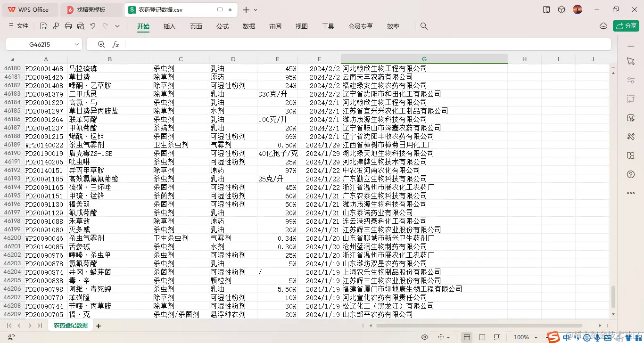644x343 pixels.
Task: Add a new sheet with the plus button
Action: (x=99, y=326)
